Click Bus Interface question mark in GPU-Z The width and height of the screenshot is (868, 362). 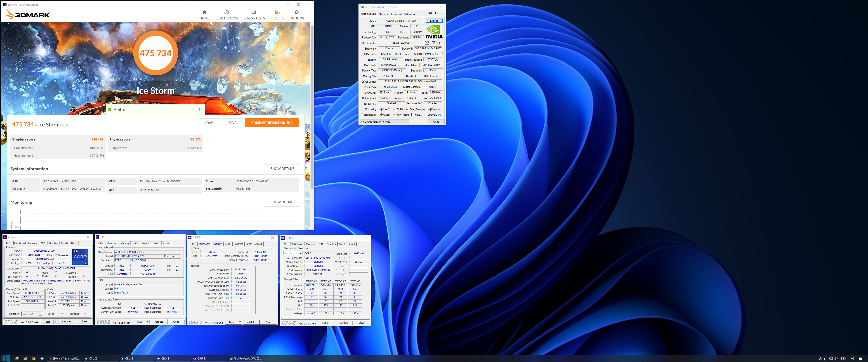[442, 54]
